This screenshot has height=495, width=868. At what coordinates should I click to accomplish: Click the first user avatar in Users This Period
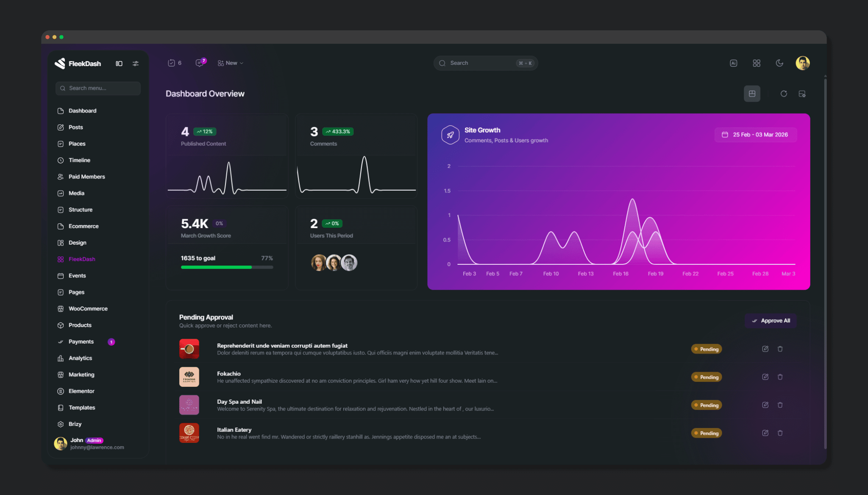coord(319,263)
